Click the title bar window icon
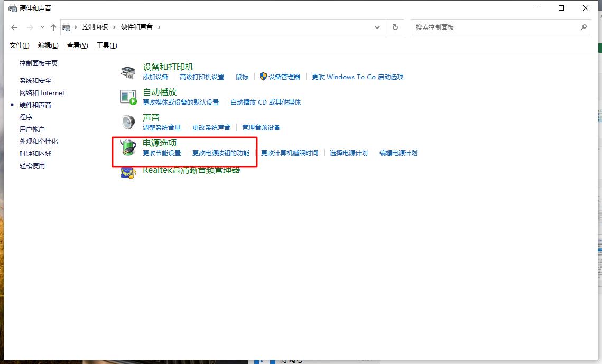Viewport: 602px width, 364px height. [13, 8]
